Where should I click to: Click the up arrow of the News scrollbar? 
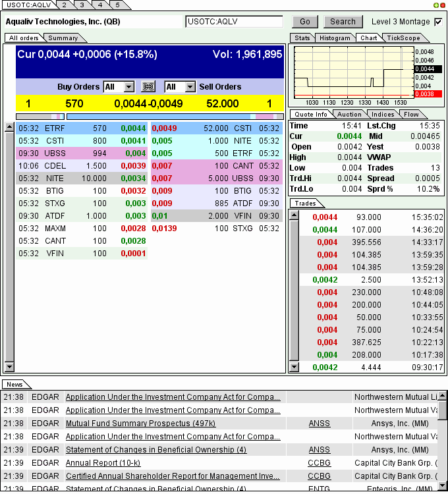(x=443, y=395)
